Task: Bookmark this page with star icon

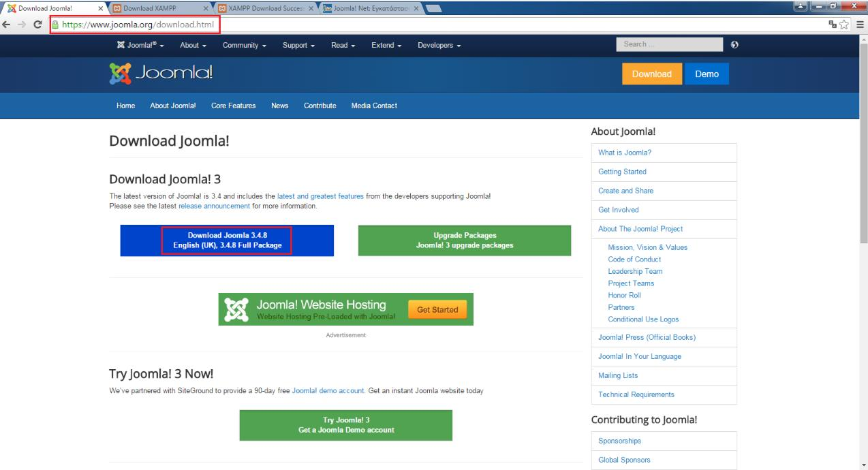Action: pyautogui.click(x=845, y=25)
